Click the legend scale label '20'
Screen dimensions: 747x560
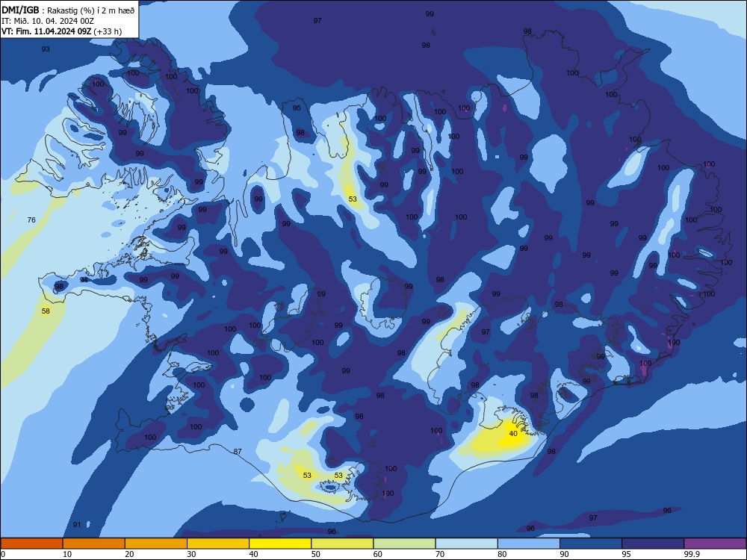[x=129, y=554]
